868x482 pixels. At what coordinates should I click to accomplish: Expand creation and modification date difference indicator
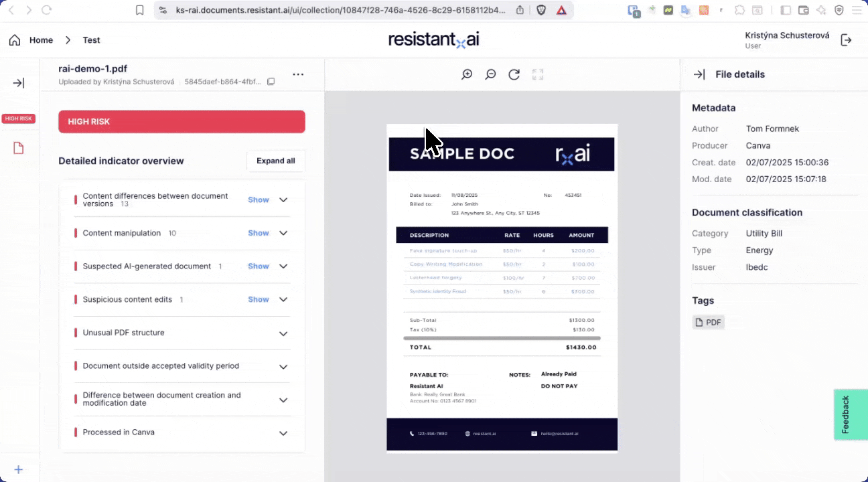point(283,400)
